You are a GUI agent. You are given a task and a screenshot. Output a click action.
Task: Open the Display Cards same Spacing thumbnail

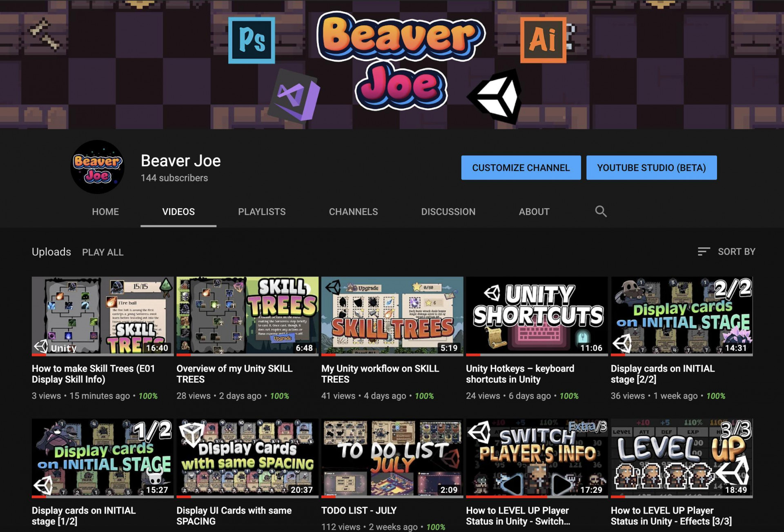coord(247,457)
